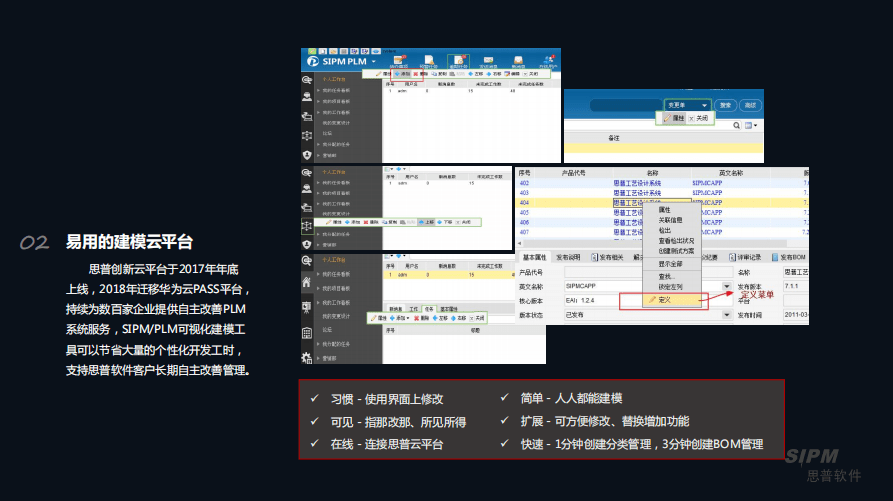Image resolution: width=893 pixels, height=501 pixels.
Task: Click 复制 in the top screenshot toolbar
Action: coord(440,74)
